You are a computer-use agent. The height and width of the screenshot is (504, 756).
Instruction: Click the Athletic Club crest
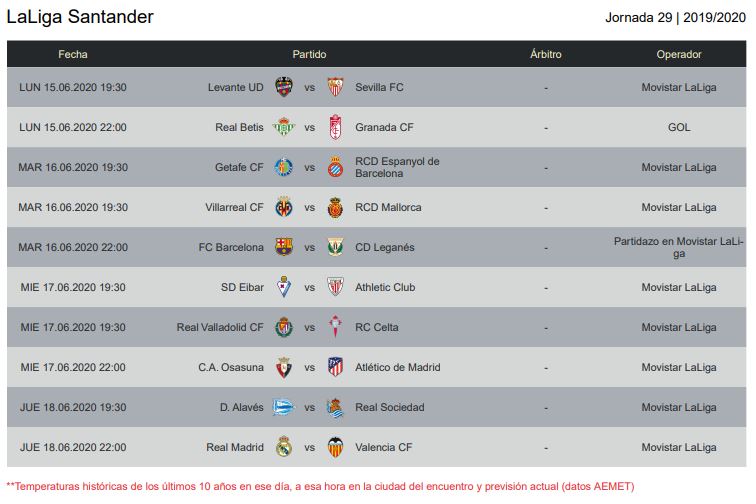(x=335, y=287)
